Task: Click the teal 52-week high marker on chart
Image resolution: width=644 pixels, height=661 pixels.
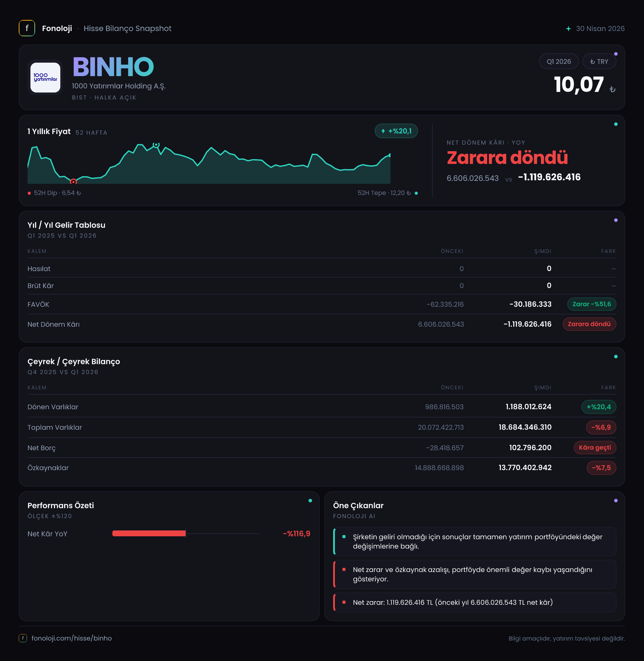Action: (x=156, y=145)
